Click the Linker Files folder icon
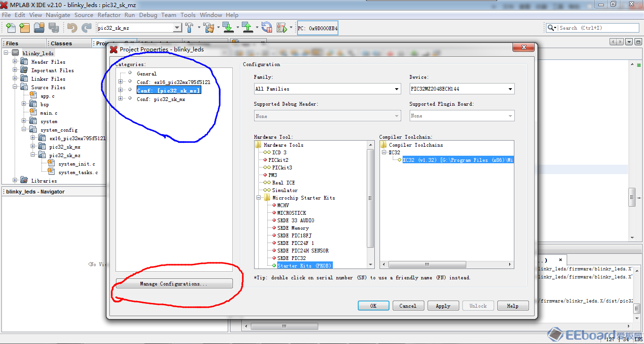Viewport: 644px width, 344px height. 24,79
